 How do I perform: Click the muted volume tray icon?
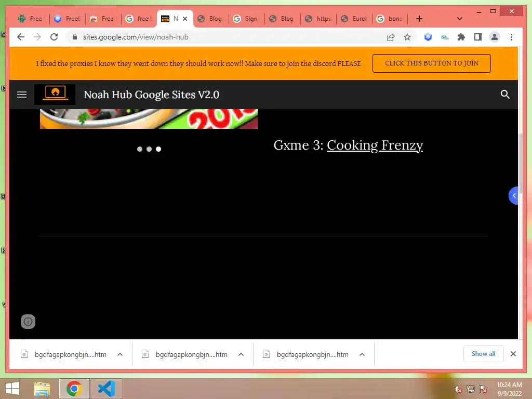pos(458,390)
